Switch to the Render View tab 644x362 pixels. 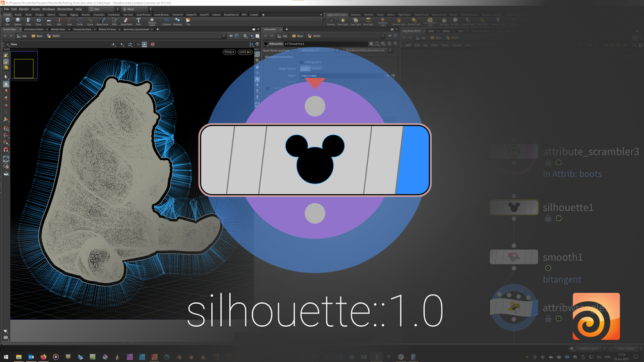tap(58, 29)
